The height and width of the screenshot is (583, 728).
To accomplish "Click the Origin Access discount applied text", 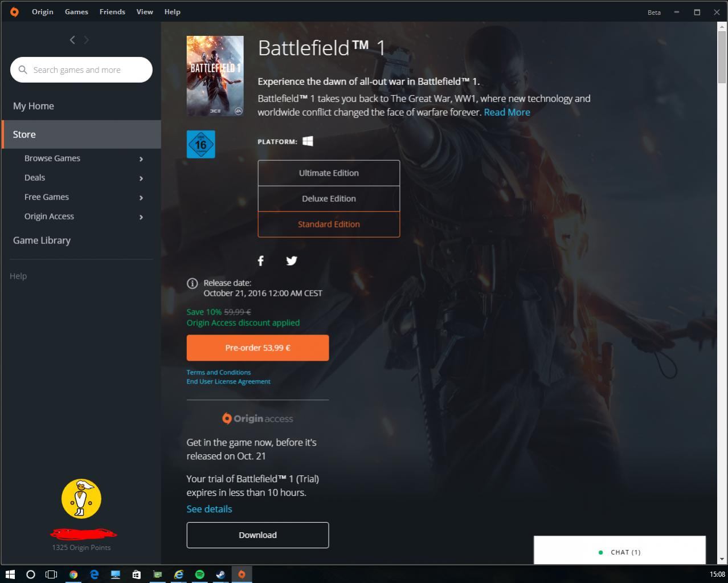I will coord(243,323).
